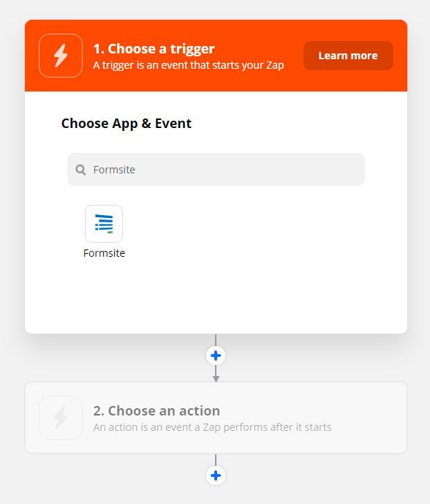Click the connector line above the bottom plus
The height and width of the screenshot is (504, 430).
click(216, 460)
